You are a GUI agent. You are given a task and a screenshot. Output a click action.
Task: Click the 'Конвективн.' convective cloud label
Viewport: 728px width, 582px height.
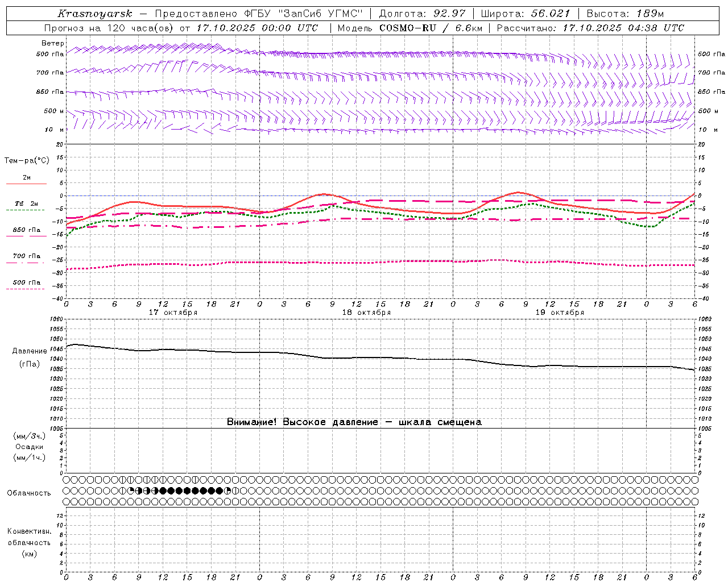(x=29, y=531)
